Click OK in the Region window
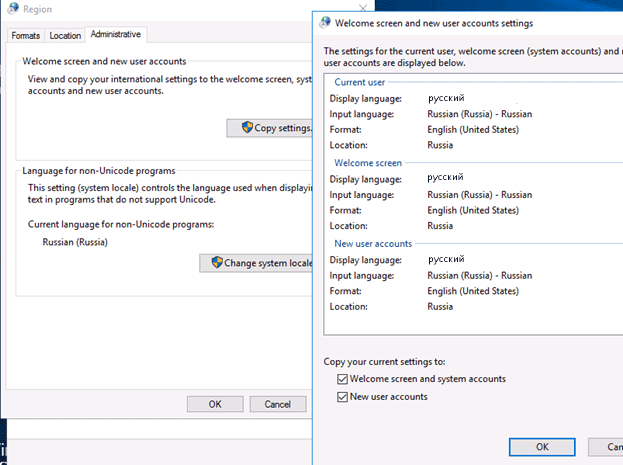Viewport: 623px width, 465px height. 215,404
